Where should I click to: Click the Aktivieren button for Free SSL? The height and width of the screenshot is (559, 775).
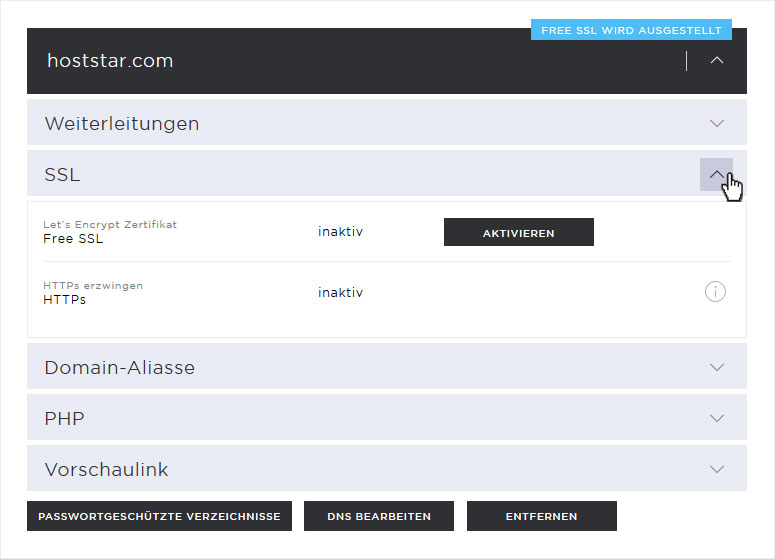click(518, 232)
